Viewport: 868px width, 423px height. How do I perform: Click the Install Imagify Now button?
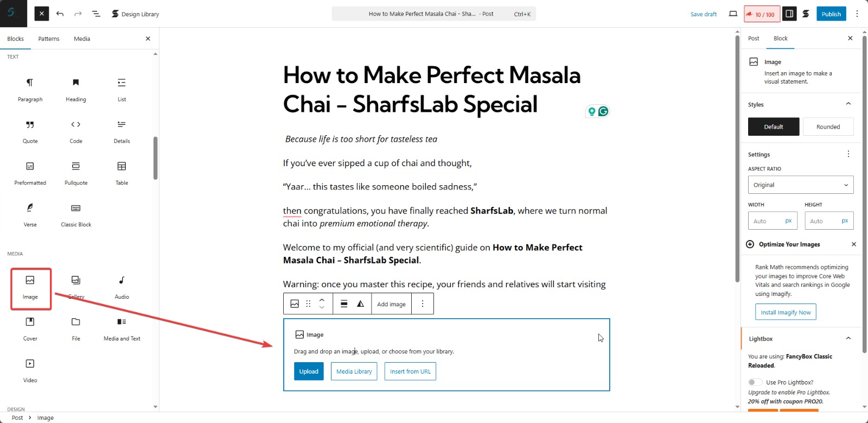[x=785, y=312]
